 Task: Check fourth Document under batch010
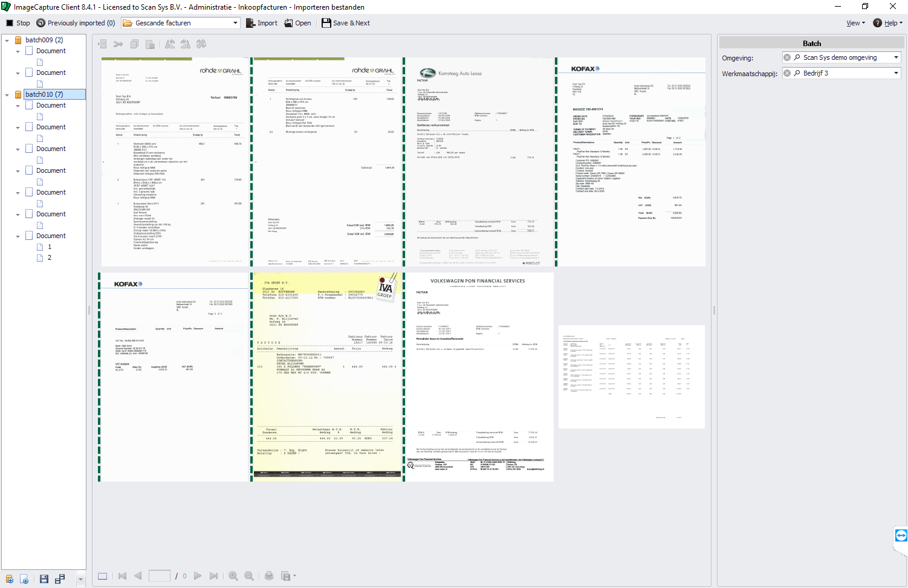click(29, 170)
